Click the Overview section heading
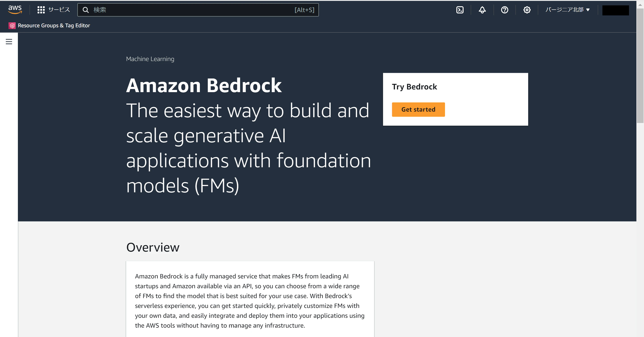The height and width of the screenshot is (337, 644). coord(153,247)
